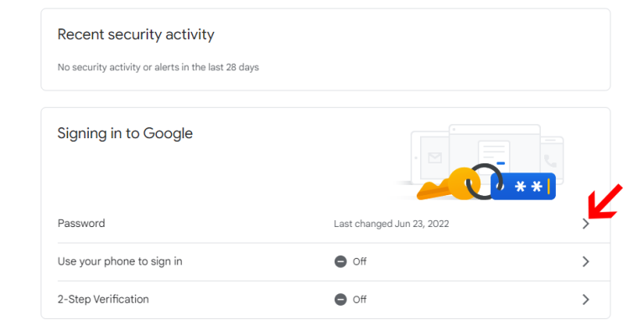
Task: Click the envelope icon in the device illustration
Action: (x=435, y=157)
